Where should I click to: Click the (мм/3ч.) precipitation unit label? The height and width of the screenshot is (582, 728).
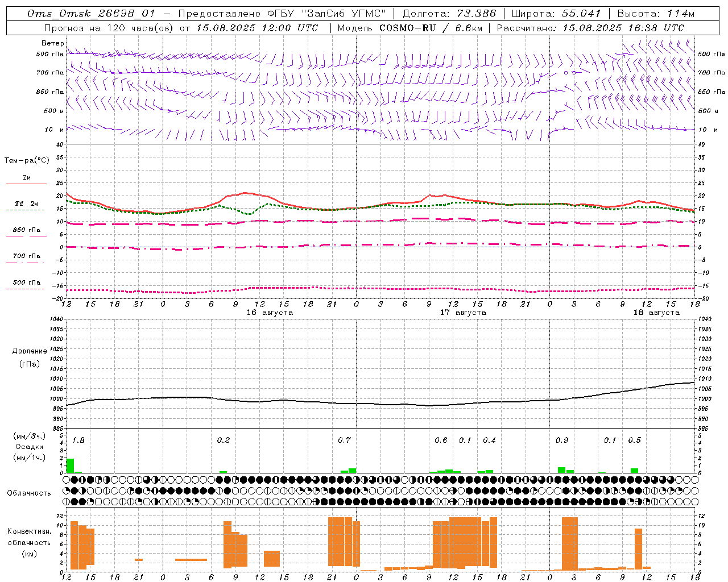[30, 436]
